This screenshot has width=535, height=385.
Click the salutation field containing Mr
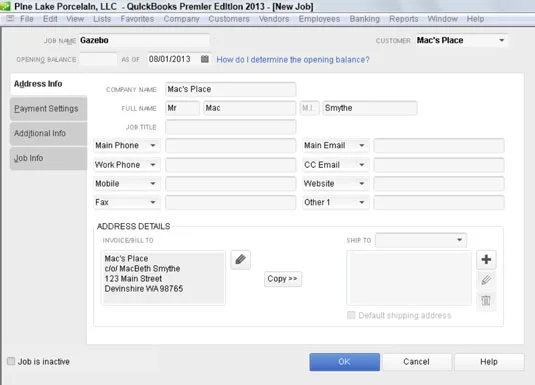[182, 108]
